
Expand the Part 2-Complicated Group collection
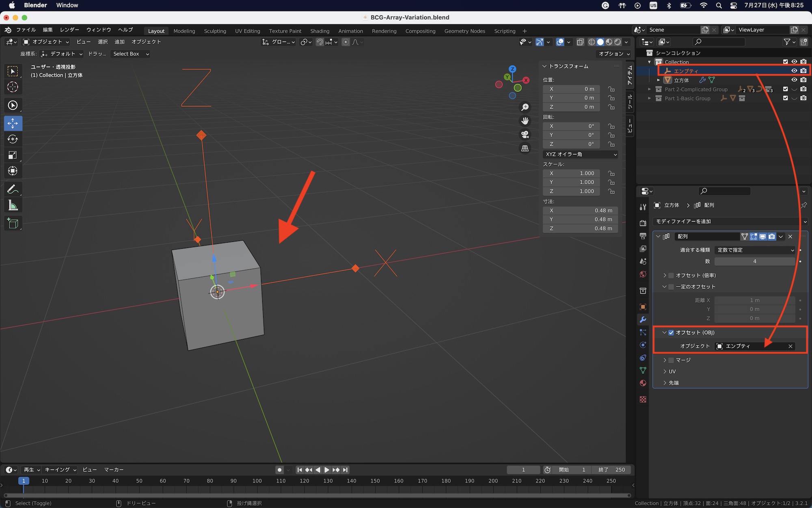(649, 89)
